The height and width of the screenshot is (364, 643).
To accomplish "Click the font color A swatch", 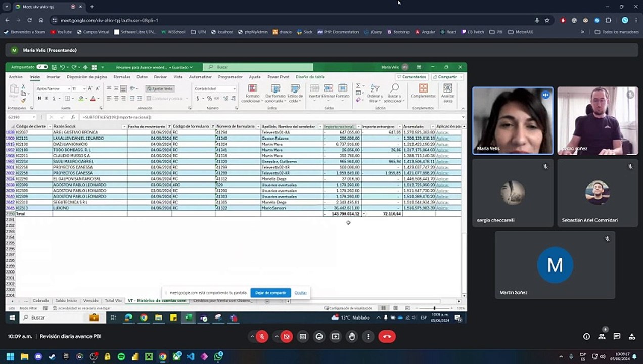I will (x=92, y=98).
